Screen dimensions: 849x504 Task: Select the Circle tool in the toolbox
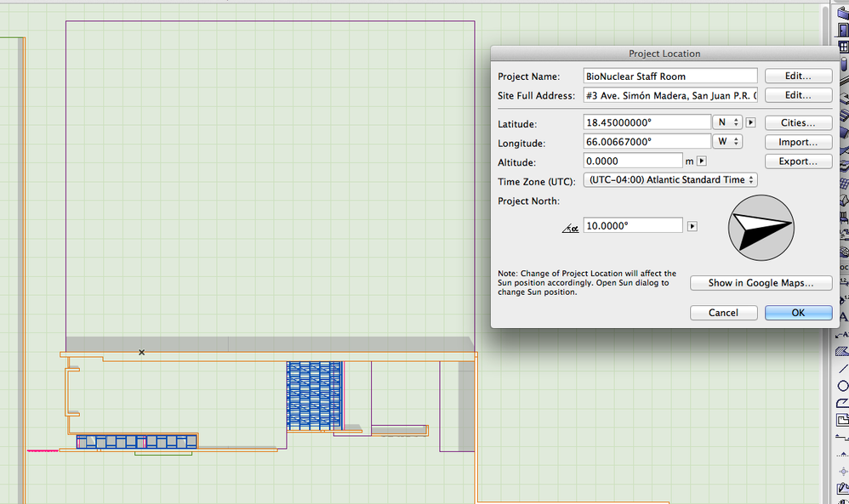click(843, 385)
